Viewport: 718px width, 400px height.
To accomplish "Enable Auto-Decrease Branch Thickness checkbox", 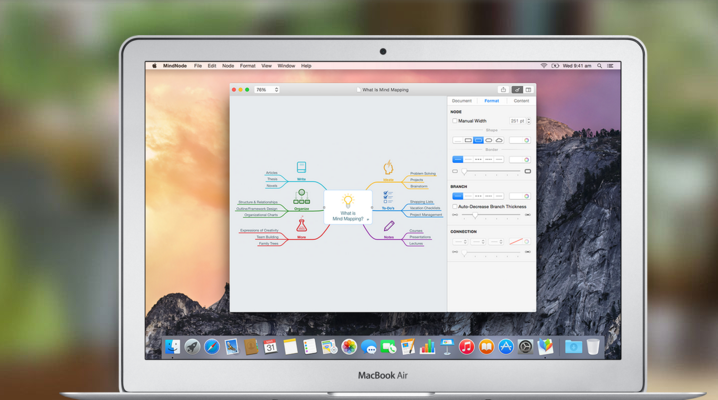I will 455,206.
